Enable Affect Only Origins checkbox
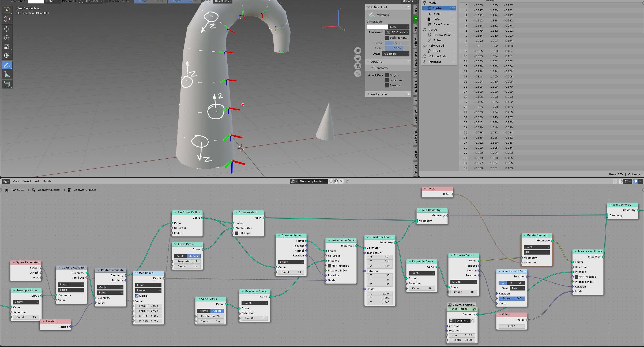644x347 pixels. click(387, 75)
